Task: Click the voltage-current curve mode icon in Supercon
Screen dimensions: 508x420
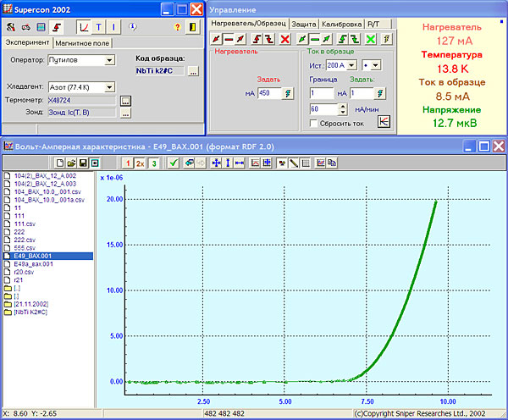Action: pyautogui.click(x=84, y=27)
